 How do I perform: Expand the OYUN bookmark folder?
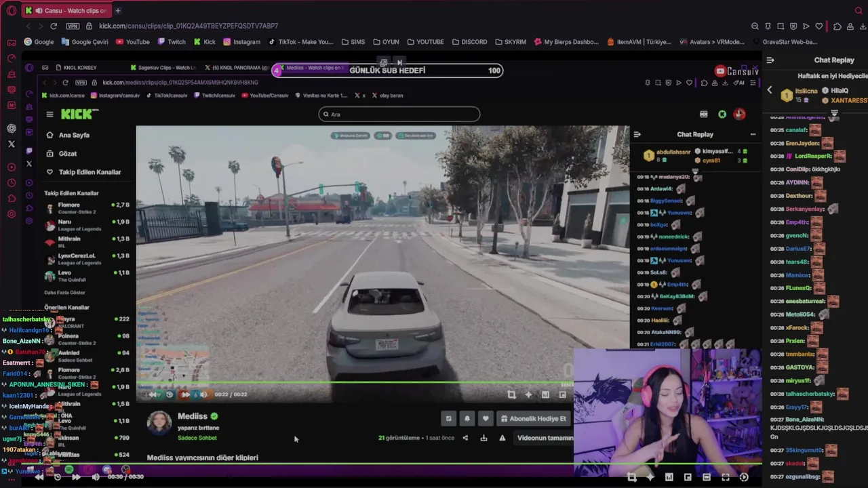click(386, 42)
